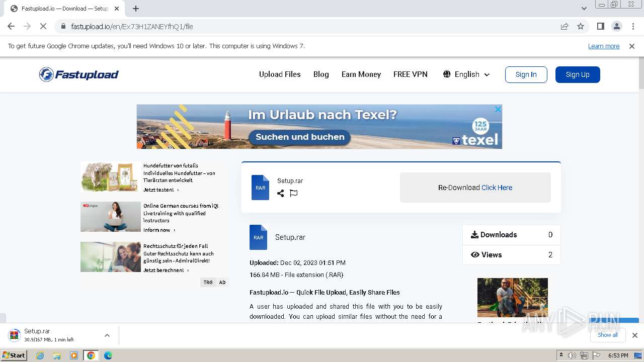
Task: Click the site lock icon
Action: [63, 26]
